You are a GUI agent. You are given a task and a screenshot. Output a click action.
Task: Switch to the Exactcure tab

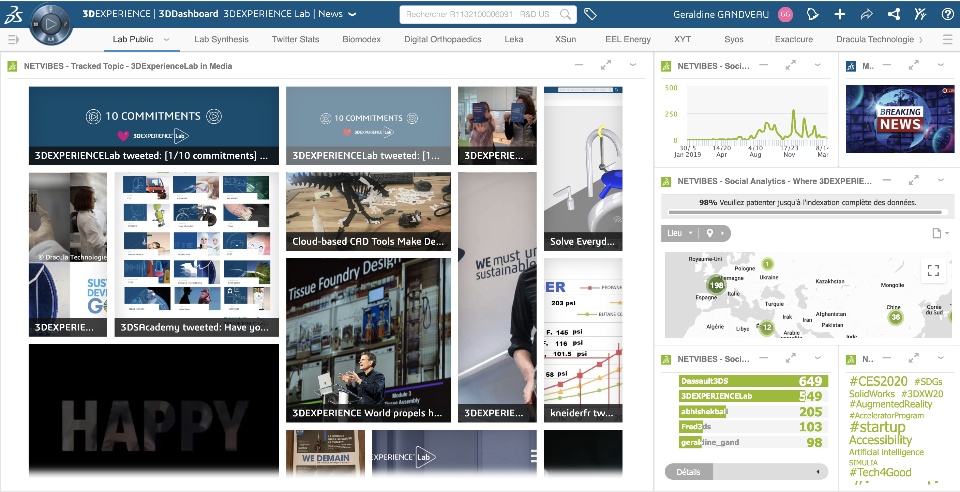point(793,39)
